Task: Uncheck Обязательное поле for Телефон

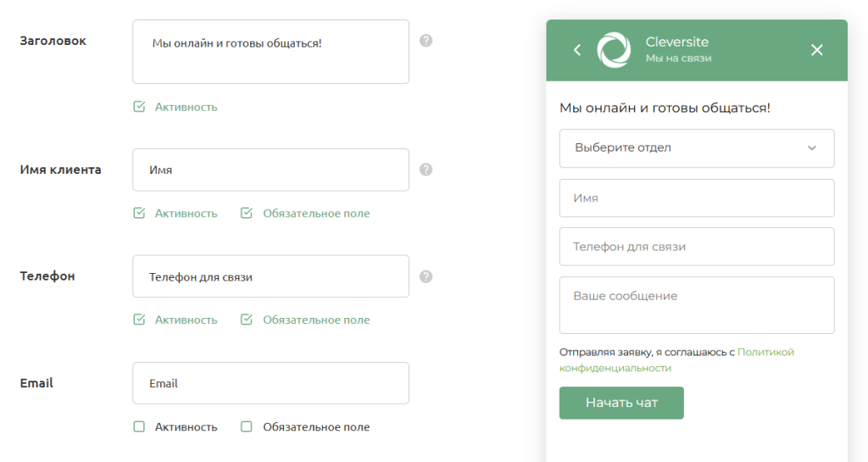Action: tap(247, 320)
